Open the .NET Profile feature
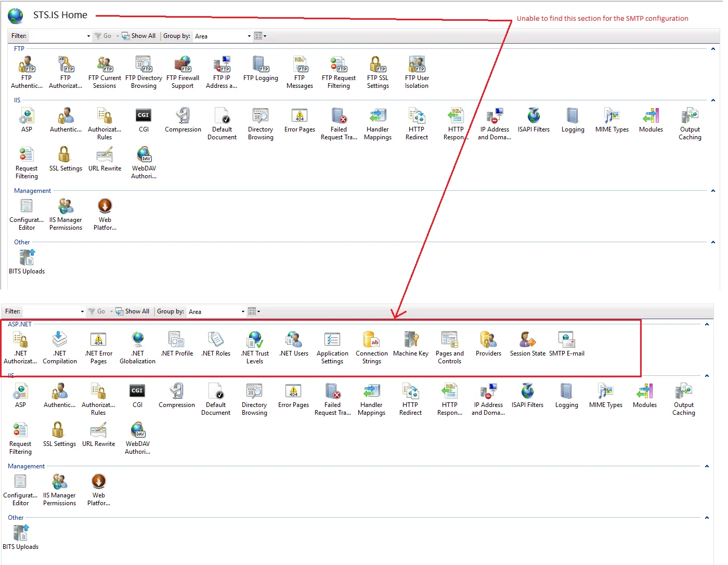The image size is (728, 565). point(177,339)
